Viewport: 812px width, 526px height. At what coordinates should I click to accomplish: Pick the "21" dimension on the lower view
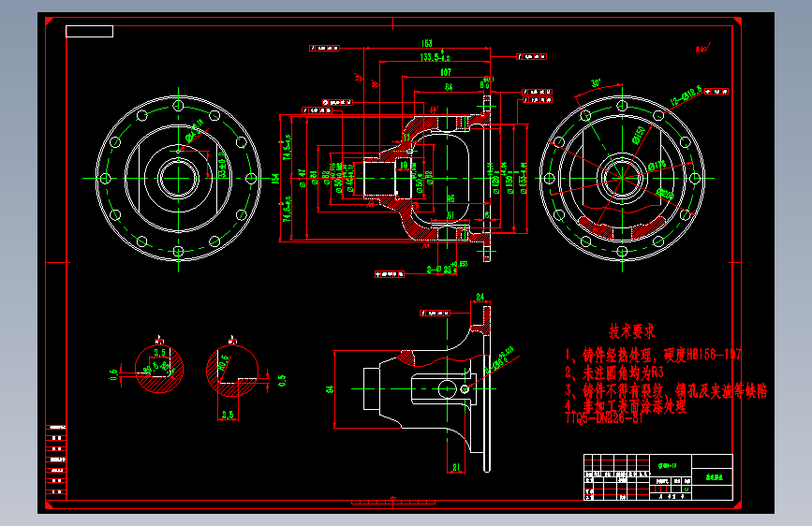pos(456,467)
